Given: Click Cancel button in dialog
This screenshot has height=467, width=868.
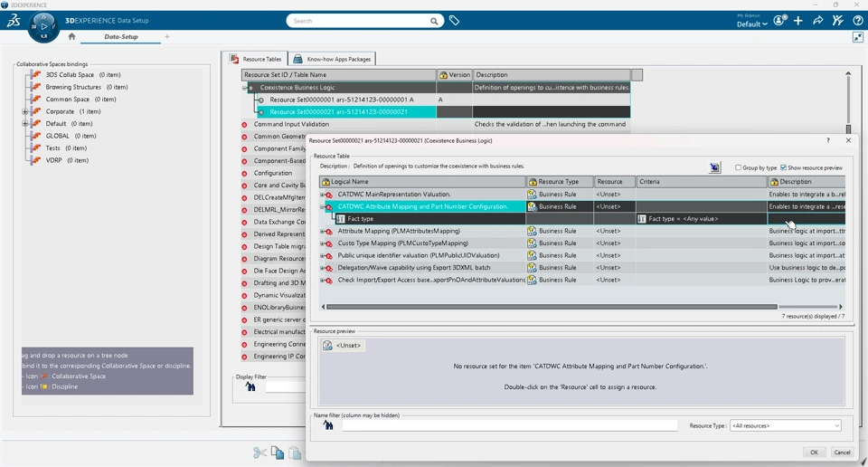Looking at the screenshot, I should [842, 452].
